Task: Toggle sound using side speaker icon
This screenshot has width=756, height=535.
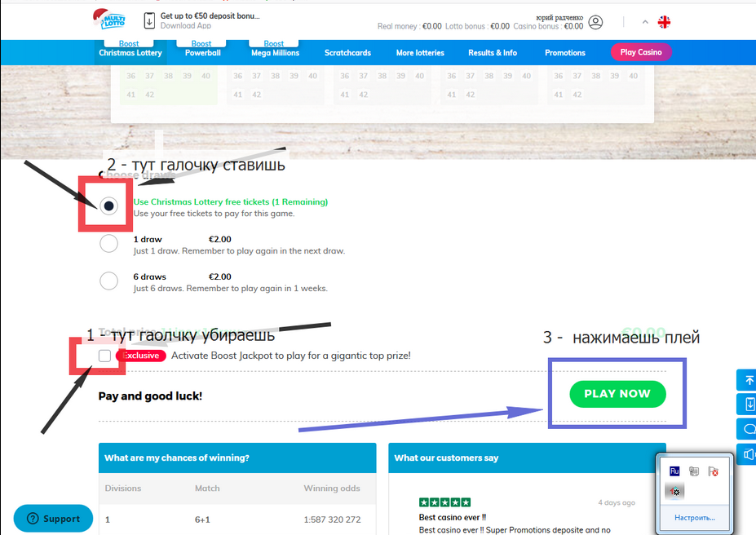Action: [x=749, y=454]
